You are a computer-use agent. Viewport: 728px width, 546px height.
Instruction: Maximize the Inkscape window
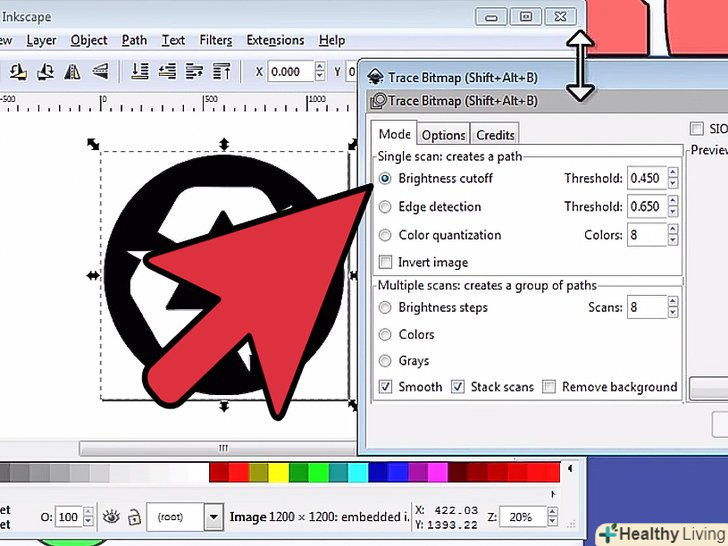click(x=526, y=17)
